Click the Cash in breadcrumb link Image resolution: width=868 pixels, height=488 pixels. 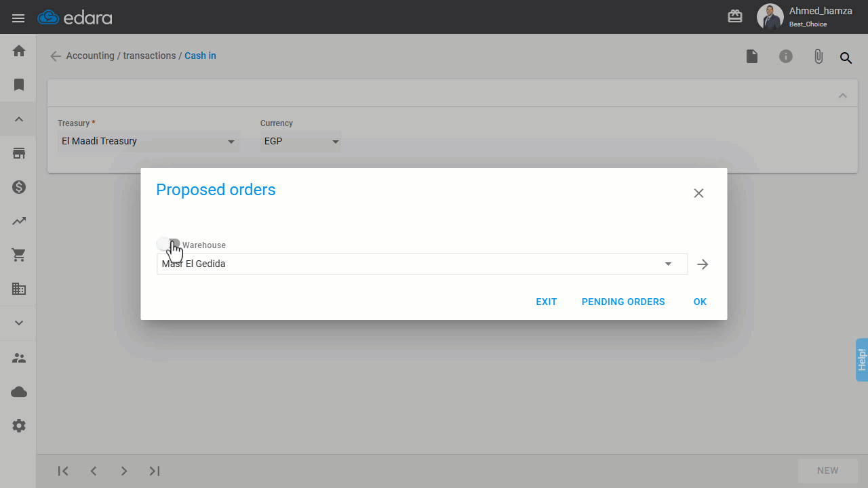pos(201,56)
